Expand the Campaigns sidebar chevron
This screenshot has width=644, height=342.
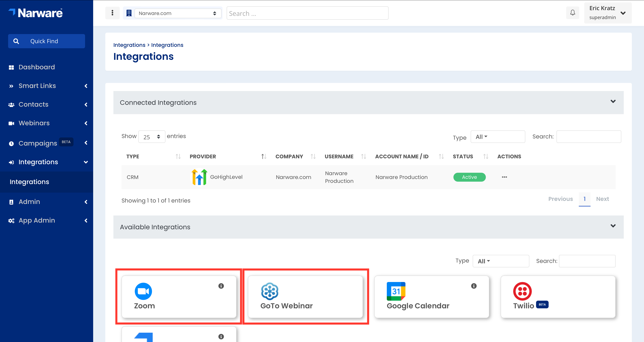86,143
